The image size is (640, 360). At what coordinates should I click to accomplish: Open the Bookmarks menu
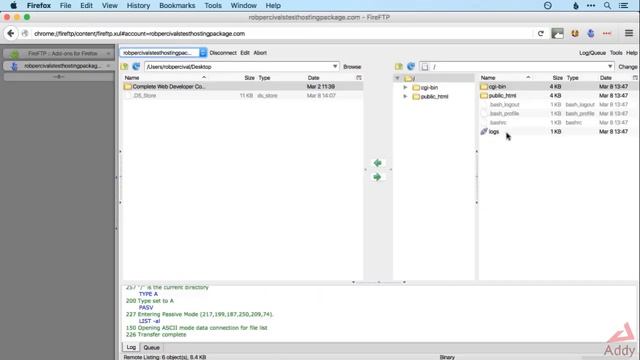coord(177,6)
